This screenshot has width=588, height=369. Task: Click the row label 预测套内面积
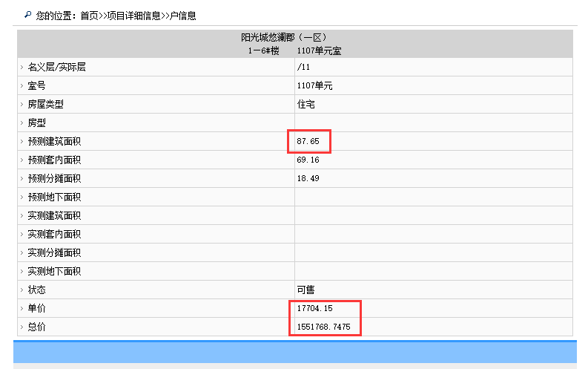(x=54, y=160)
